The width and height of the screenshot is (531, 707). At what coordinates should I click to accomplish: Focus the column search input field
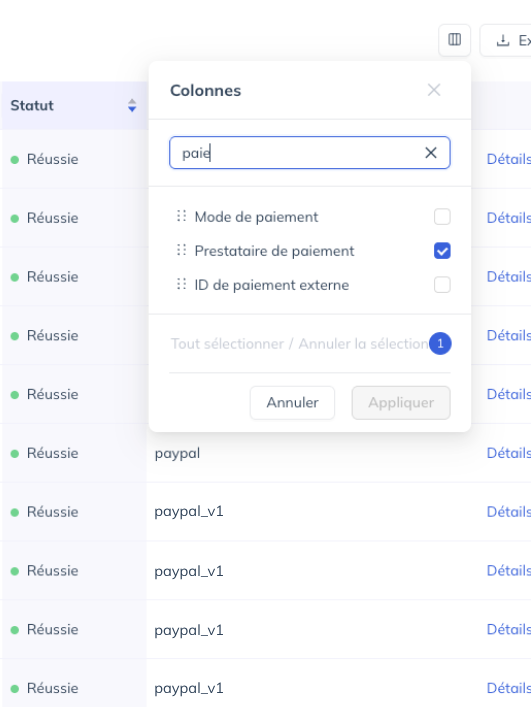click(310, 153)
